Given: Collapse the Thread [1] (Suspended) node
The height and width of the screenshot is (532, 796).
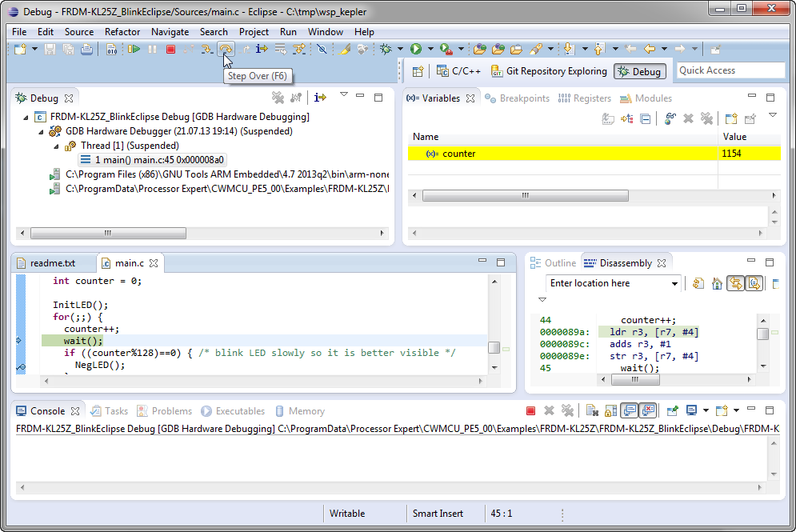Looking at the screenshot, I should [56, 146].
